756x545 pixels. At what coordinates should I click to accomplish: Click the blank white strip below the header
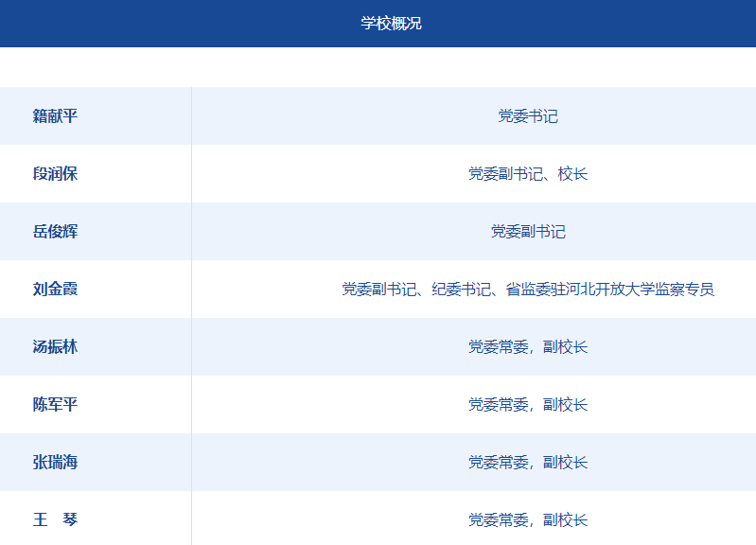click(378, 66)
